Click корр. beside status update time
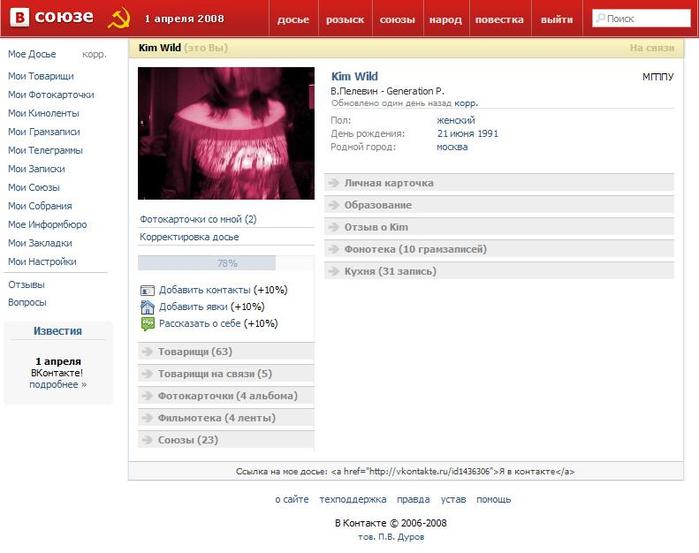This screenshot has width=699, height=553. click(466, 103)
